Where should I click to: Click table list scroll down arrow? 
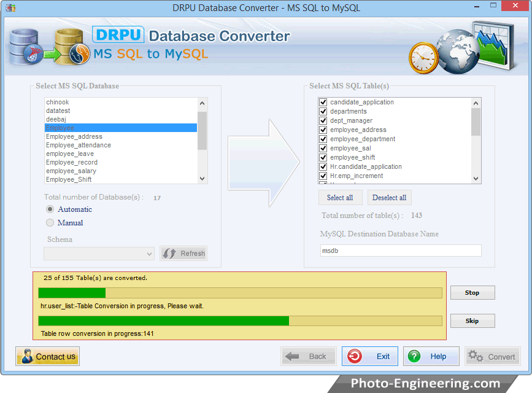click(x=476, y=179)
